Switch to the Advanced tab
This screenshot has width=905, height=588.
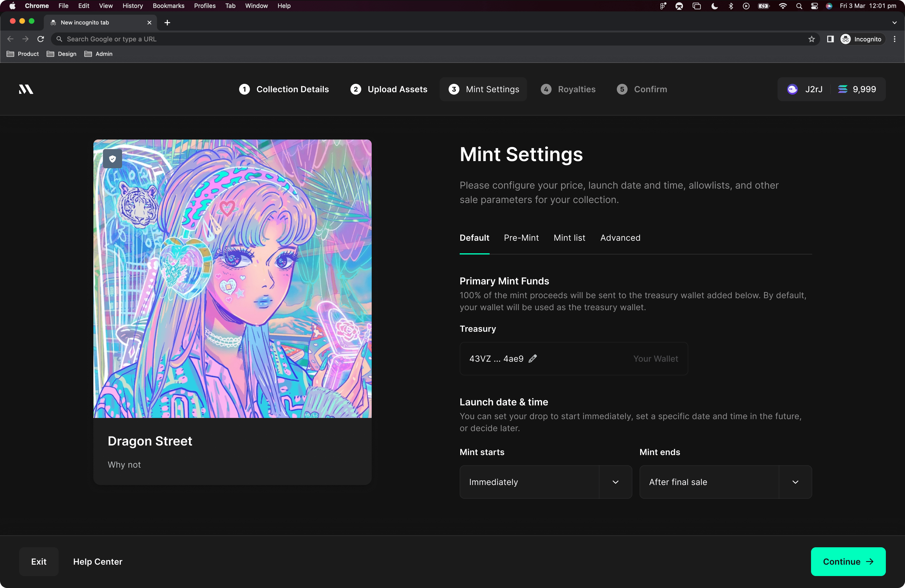pos(620,238)
